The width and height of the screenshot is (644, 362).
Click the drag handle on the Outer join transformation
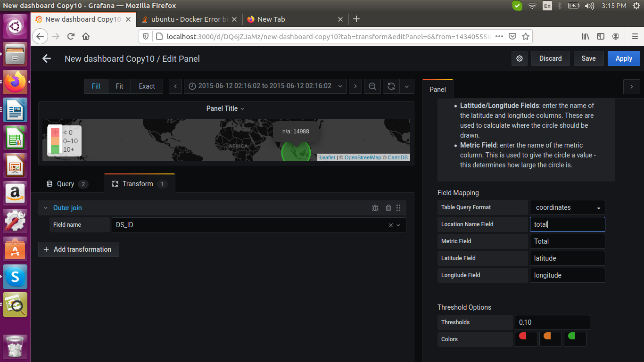pos(398,207)
